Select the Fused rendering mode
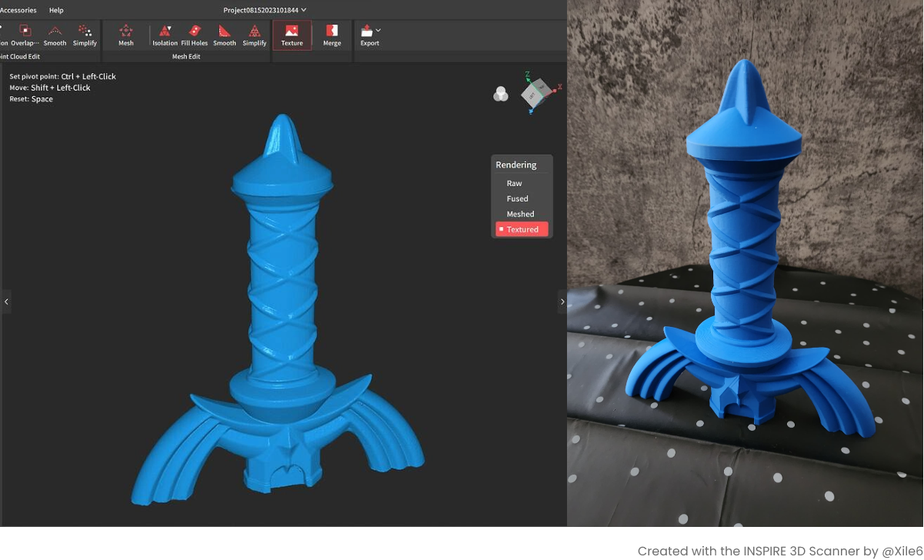924x560 pixels. click(517, 198)
